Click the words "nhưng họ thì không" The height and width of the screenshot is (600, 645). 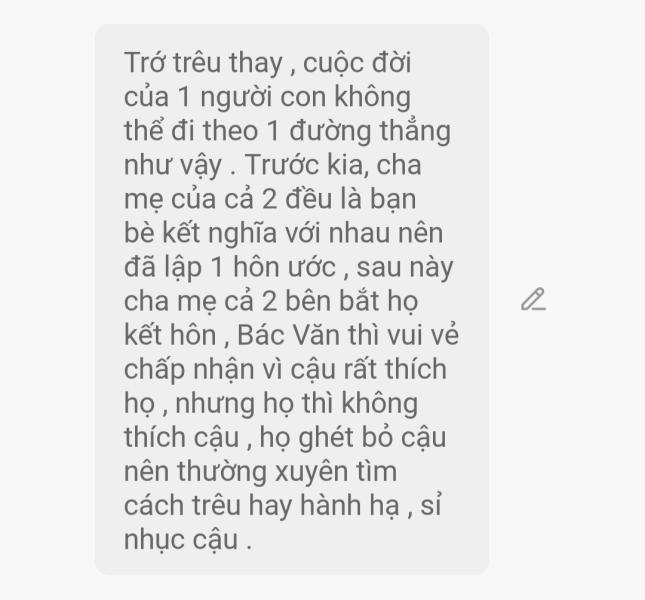tap(297, 404)
